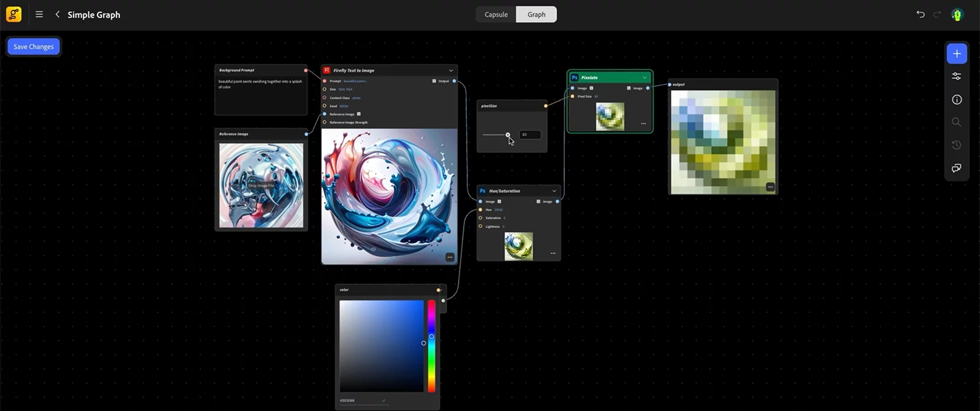Image resolution: width=980 pixels, height=411 pixels.
Task: Open the user profile avatar
Action: [x=957, y=15]
